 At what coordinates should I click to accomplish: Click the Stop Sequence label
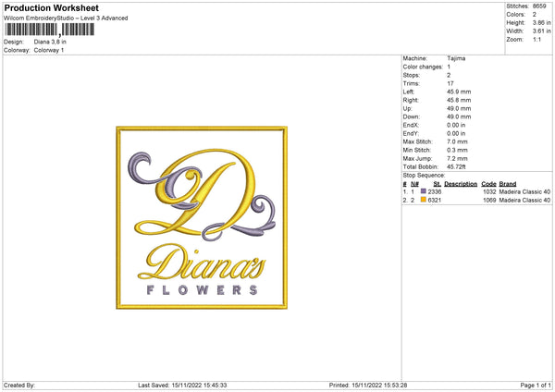(x=424, y=176)
